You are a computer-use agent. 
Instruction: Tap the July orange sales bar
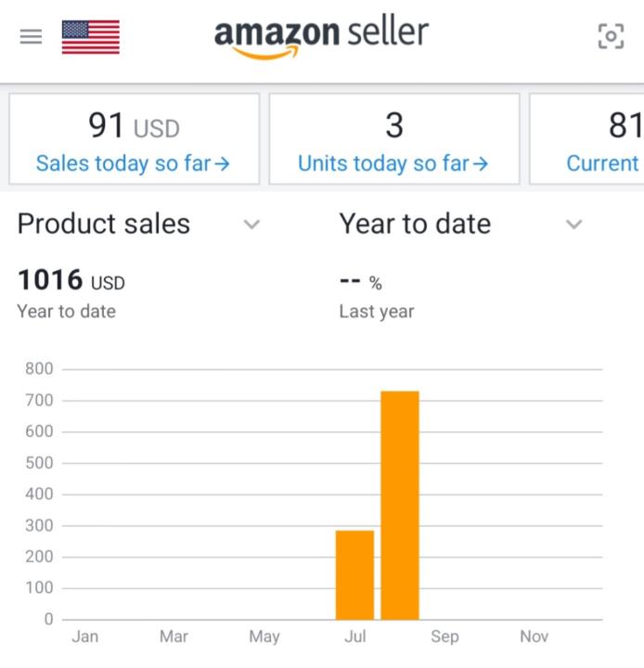coord(354,574)
